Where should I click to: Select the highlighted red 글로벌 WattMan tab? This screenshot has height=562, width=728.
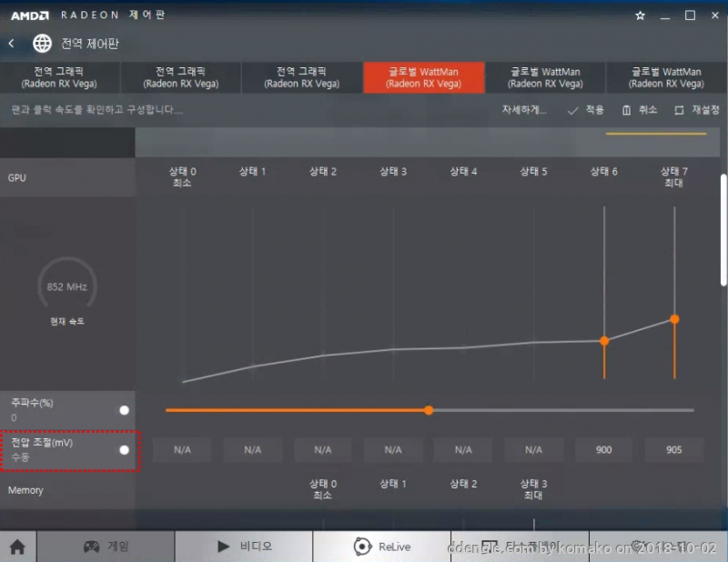coord(423,77)
